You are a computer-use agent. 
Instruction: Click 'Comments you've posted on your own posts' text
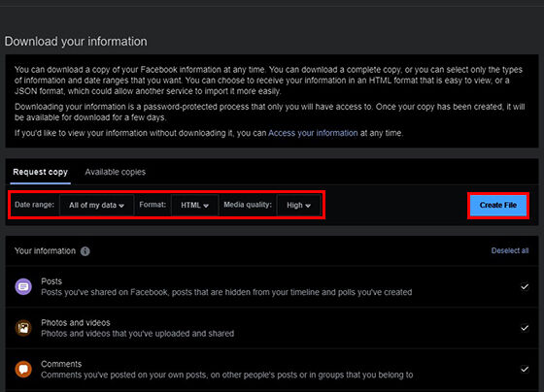(227, 375)
